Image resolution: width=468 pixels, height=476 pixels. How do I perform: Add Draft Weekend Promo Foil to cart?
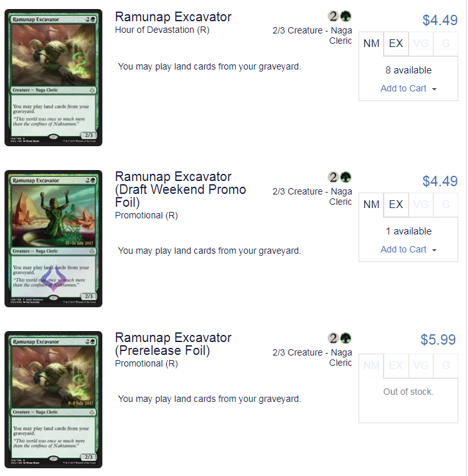pyautogui.click(x=404, y=249)
